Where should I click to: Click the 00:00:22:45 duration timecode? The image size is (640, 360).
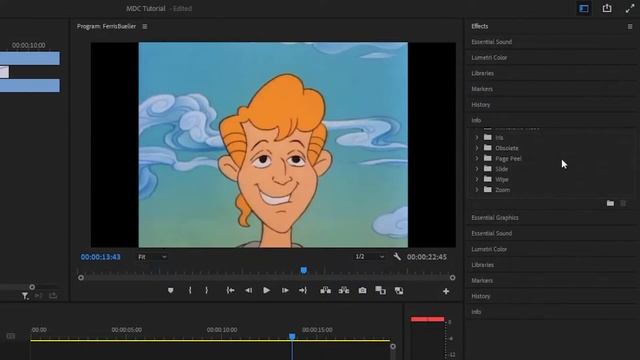[x=427, y=257]
